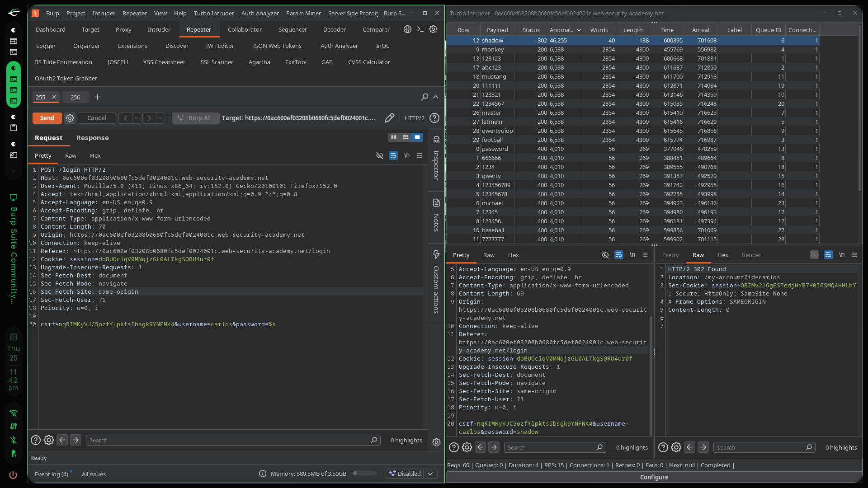Open the Inspector side panel

436,159
